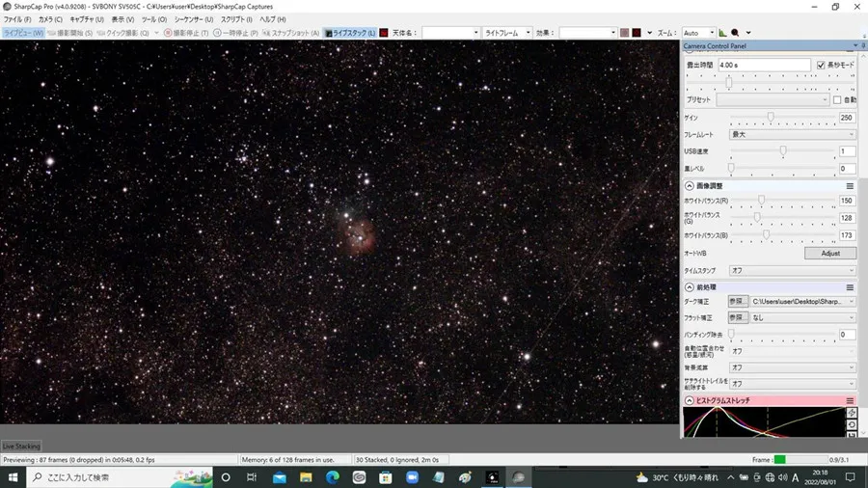Click the 露出時間 4.00 s field
The width and height of the screenshot is (868, 488).
pos(764,66)
